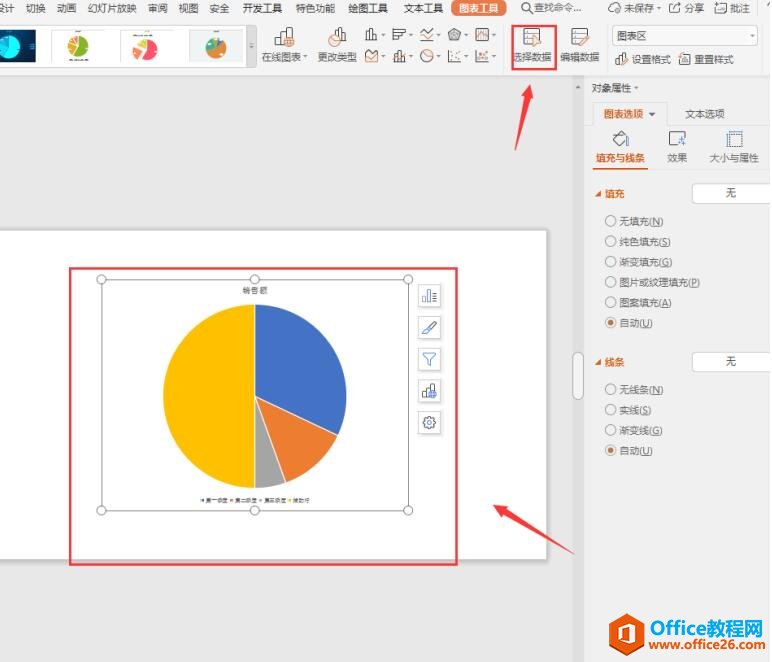Select the 实线 (Solid line) radio option

click(x=611, y=410)
